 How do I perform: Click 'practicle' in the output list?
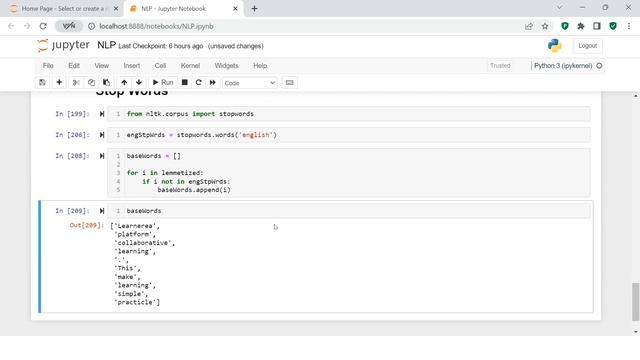pyautogui.click(x=136, y=302)
